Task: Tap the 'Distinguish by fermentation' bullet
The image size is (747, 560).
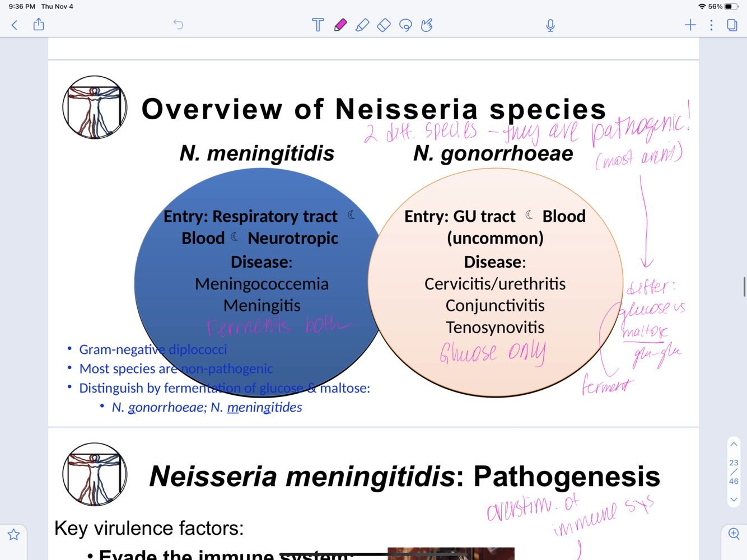Action: coord(225,388)
